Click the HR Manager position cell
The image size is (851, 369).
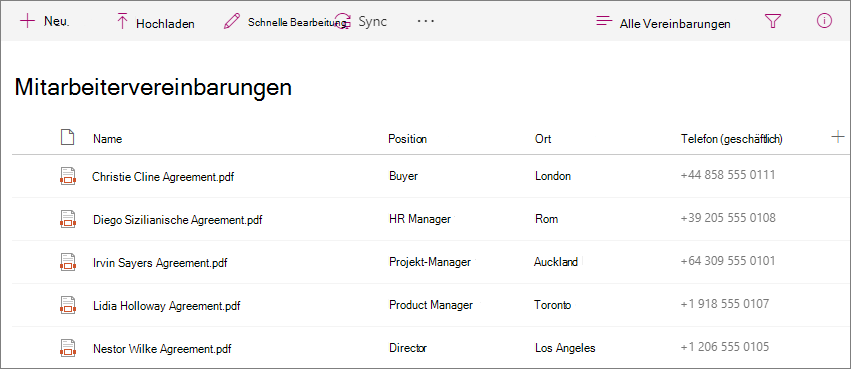420,219
